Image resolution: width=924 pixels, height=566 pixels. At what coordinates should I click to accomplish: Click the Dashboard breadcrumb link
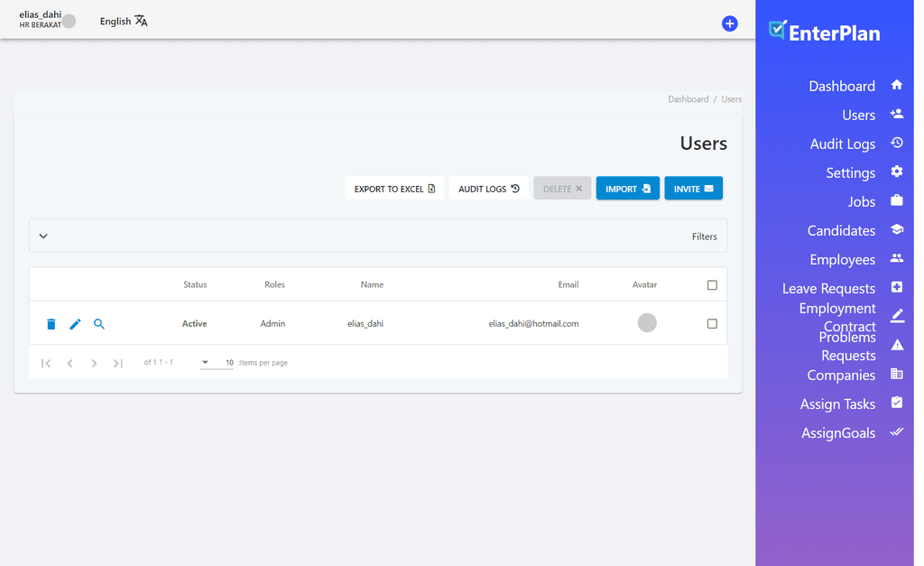coord(688,99)
